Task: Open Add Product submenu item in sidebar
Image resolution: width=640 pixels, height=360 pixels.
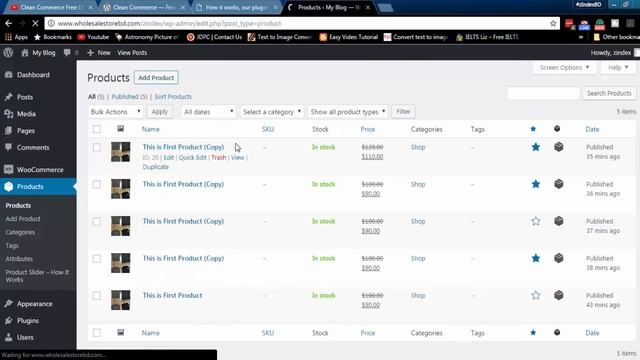Action: 23,219
